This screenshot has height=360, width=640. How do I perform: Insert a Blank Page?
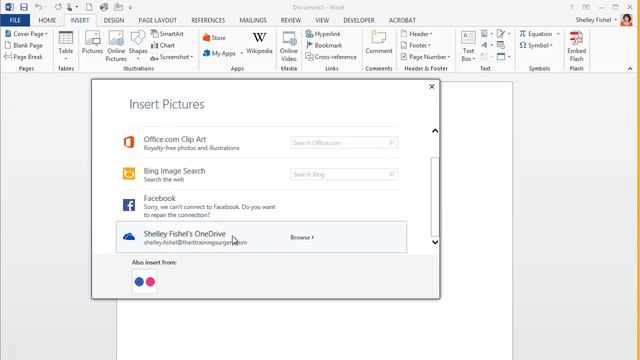pos(24,45)
